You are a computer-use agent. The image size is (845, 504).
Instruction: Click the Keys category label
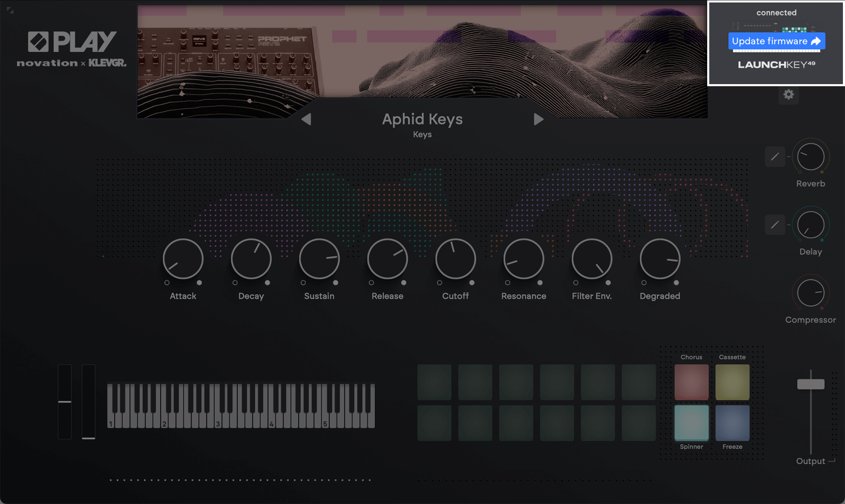pyautogui.click(x=422, y=134)
